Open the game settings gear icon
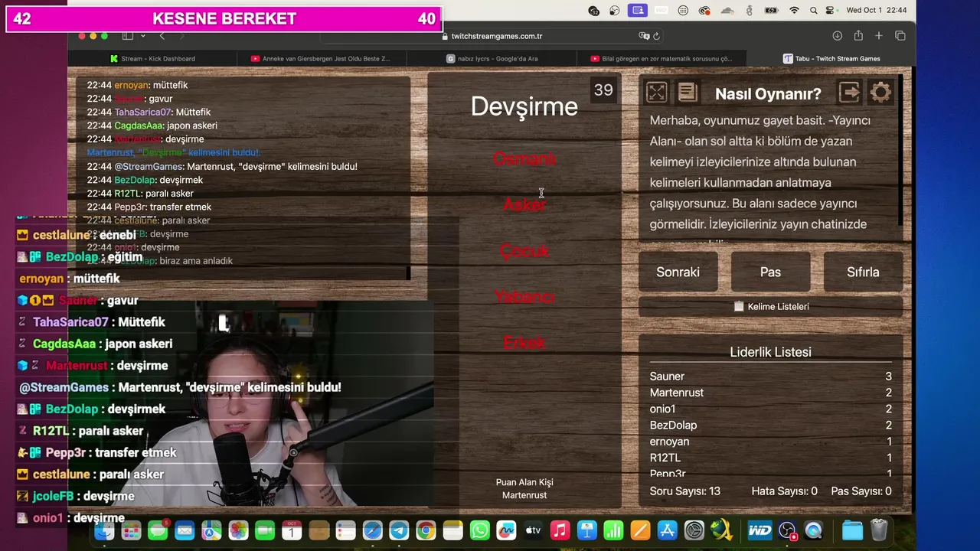980x551 pixels. pos(880,93)
